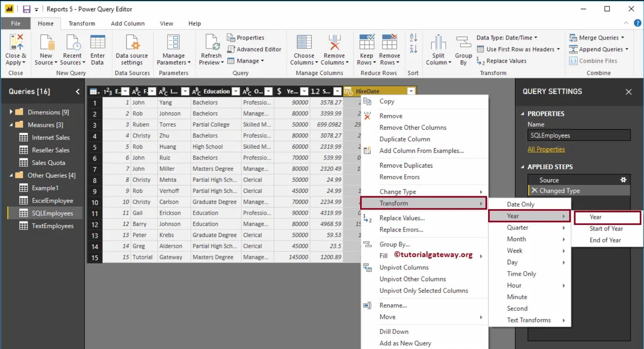
Task: Collapse the Dimensions folder in Queries pane
Action: [11, 112]
